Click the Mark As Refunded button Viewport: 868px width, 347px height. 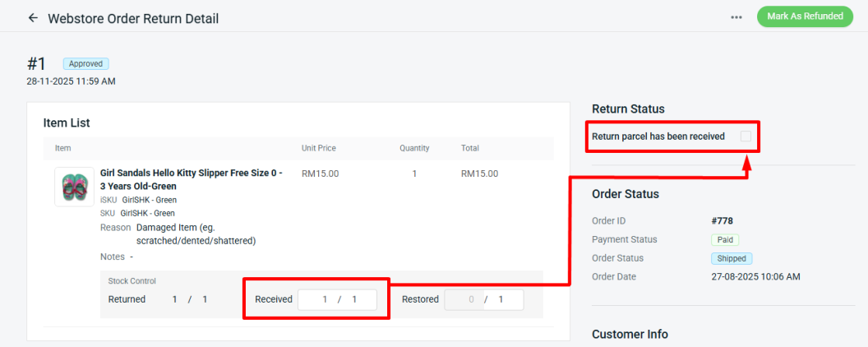click(x=805, y=16)
